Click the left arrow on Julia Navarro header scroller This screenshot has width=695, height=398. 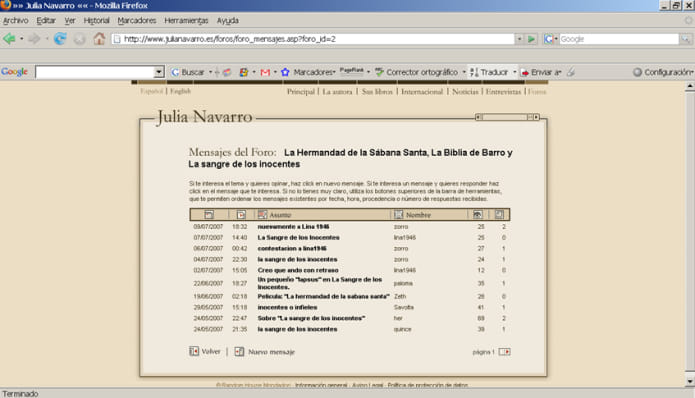coord(478,117)
